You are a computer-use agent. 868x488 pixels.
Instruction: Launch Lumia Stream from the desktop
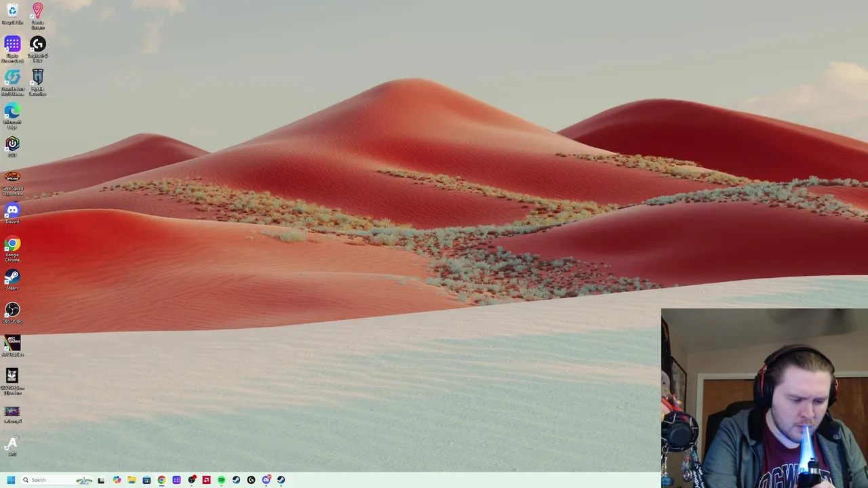click(37, 16)
